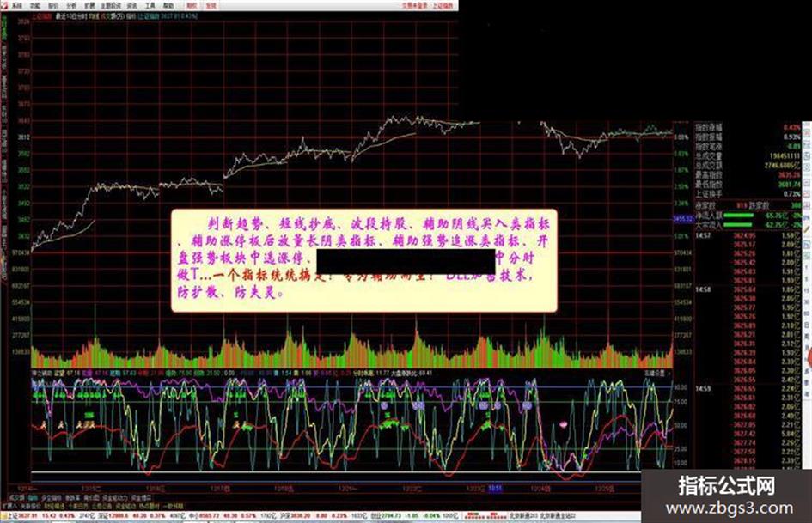Viewport: 812px width, 523px height.
Task: Open the 分析 menu
Action: [x=71, y=6]
